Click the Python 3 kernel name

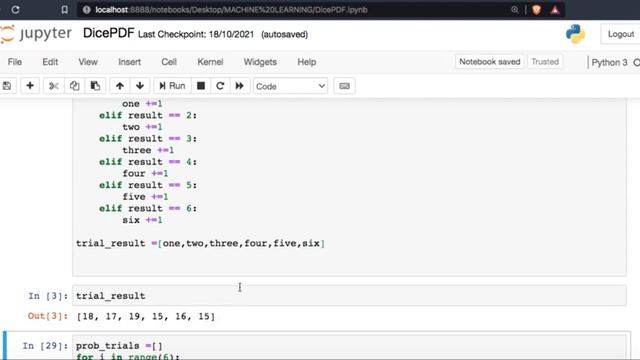coord(609,62)
